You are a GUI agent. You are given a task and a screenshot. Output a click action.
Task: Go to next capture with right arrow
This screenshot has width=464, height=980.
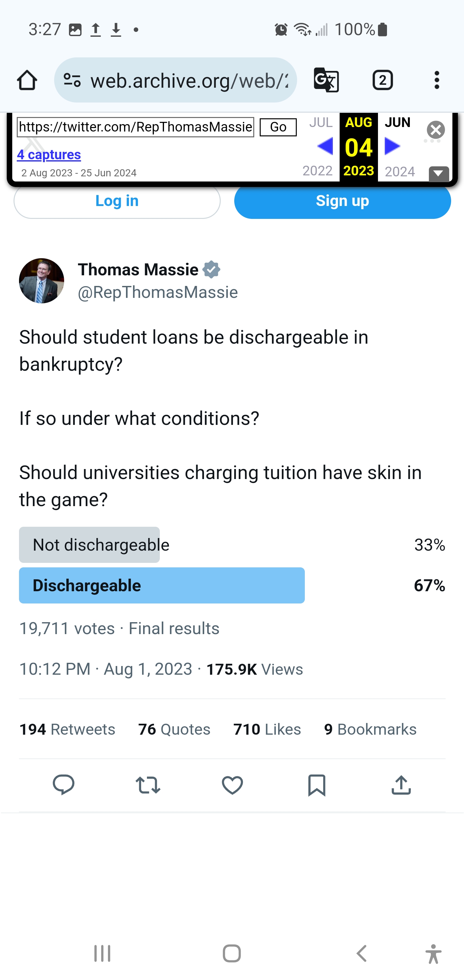pyautogui.click(x=392, y=146)
